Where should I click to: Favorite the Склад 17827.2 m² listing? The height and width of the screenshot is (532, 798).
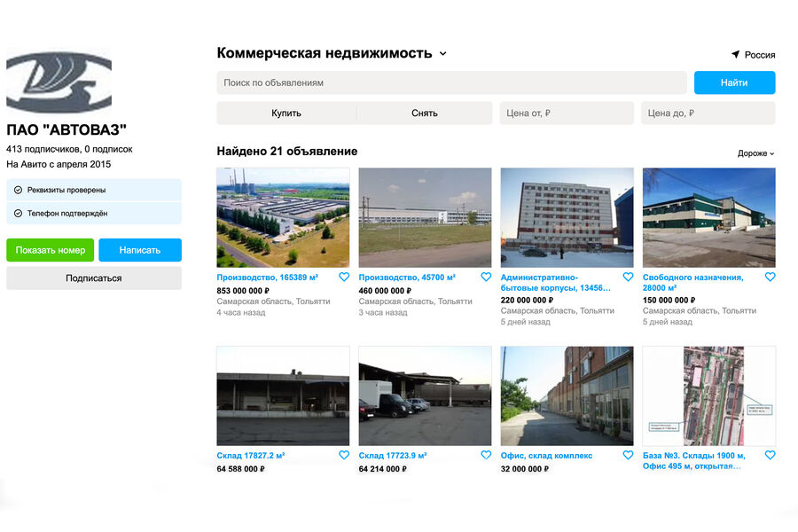(x=344, y=455)
